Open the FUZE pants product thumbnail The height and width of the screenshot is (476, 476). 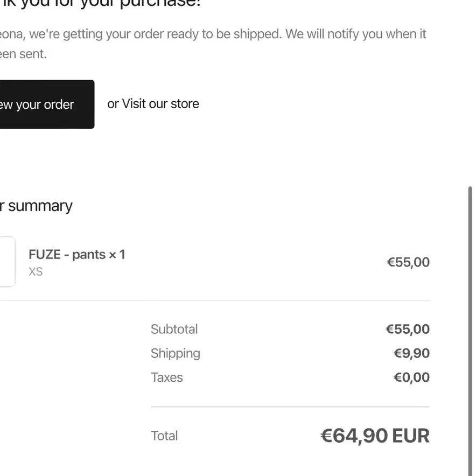[x=8, y=262]
